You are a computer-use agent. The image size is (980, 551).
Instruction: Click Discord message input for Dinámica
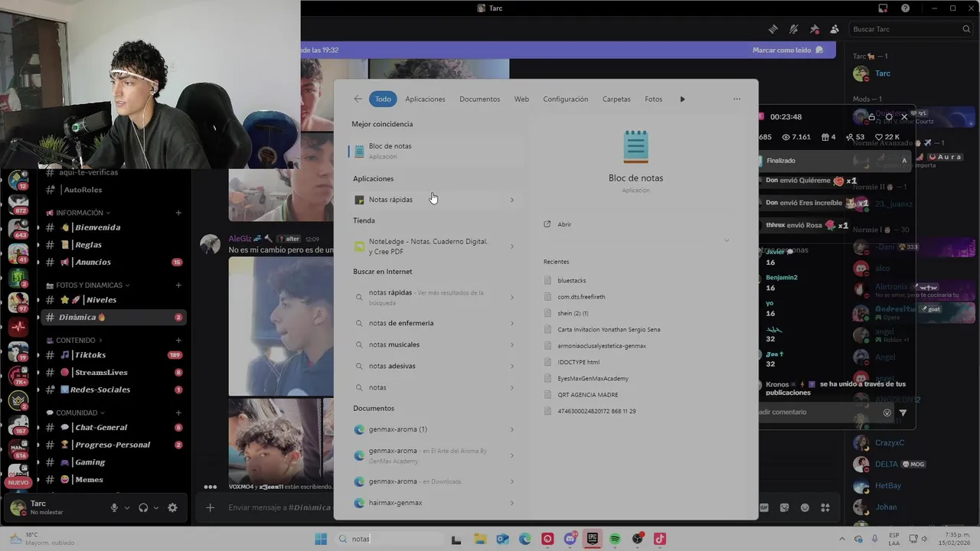[279, 507]
